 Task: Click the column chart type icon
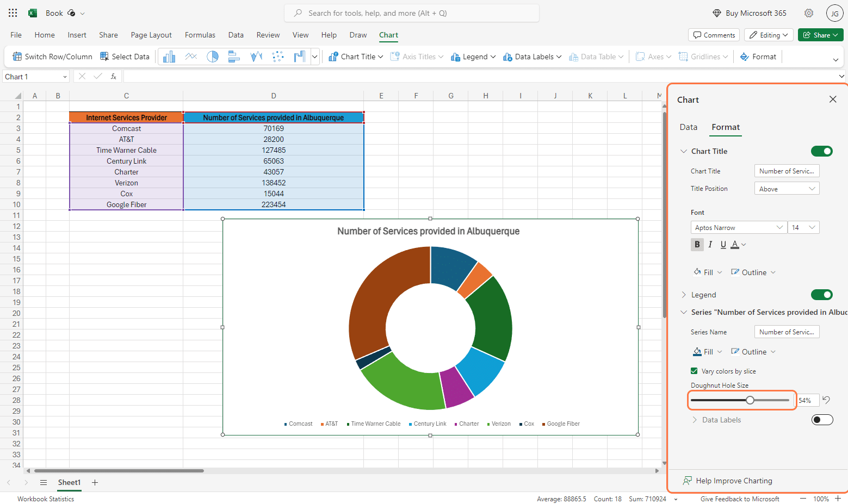click(x=169, y=57)
